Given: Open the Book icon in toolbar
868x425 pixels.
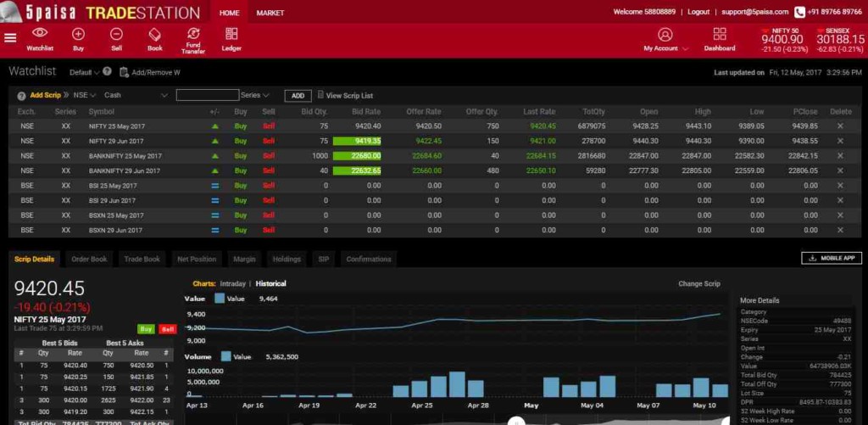Looking at the screenshot, I should (x=155, y=34).
